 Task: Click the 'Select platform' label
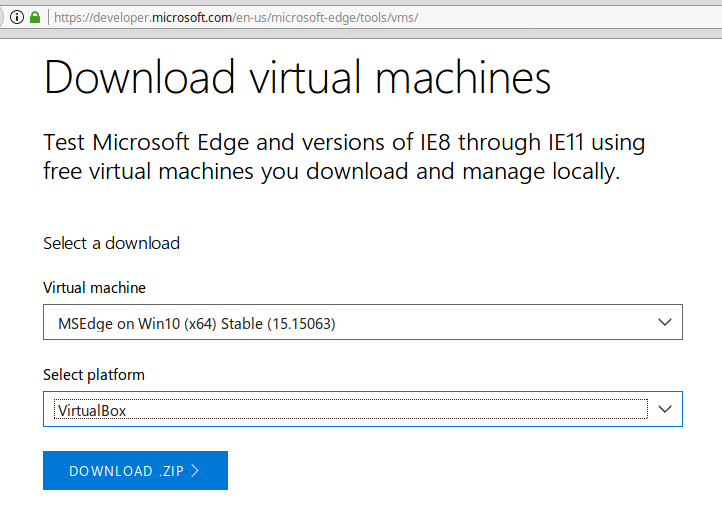94,375
